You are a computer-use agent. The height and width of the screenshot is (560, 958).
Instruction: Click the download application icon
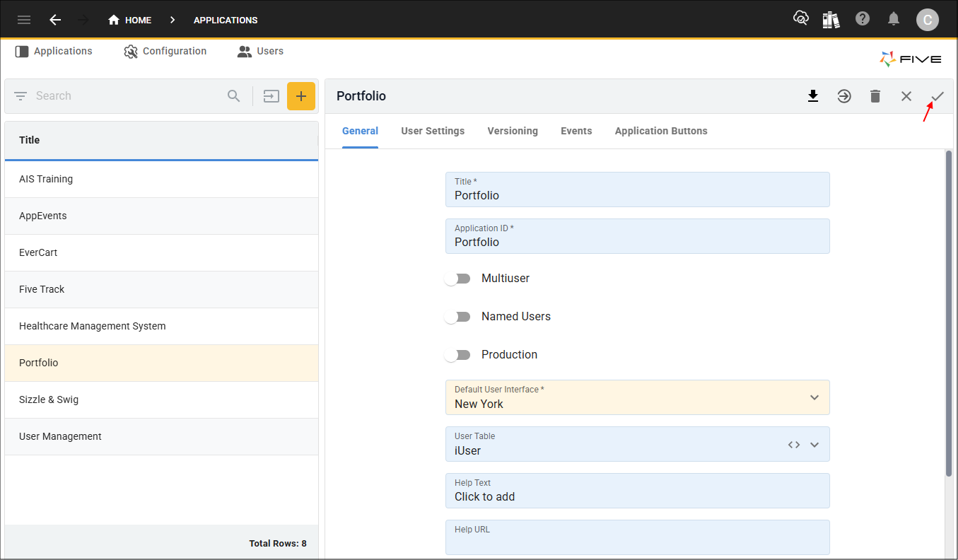click(813, 96)
